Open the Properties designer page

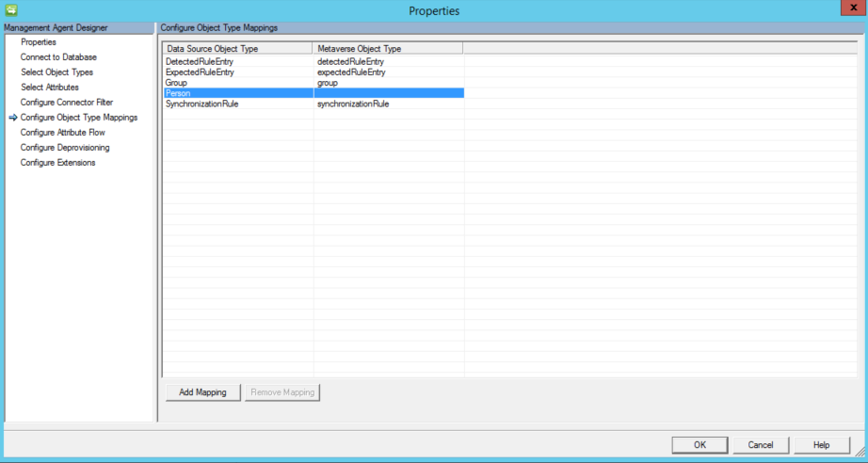(39, 42)
